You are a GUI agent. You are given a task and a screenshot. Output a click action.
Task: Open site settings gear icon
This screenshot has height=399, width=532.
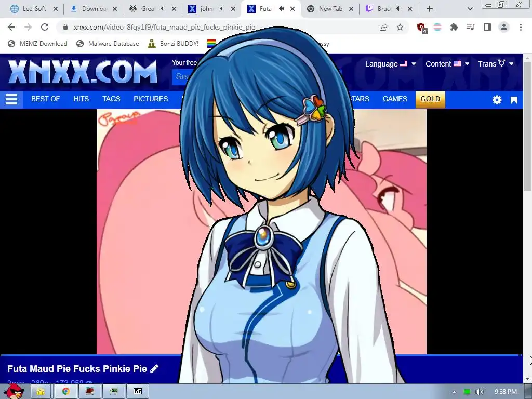[497, 100]
